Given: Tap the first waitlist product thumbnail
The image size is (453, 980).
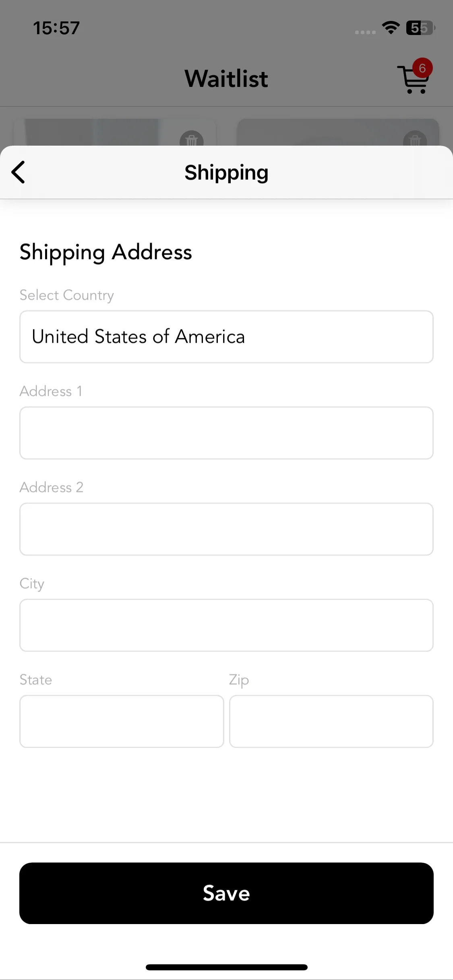Looking at the screenshot, I should pyautogui.click(x=115, y=132).
